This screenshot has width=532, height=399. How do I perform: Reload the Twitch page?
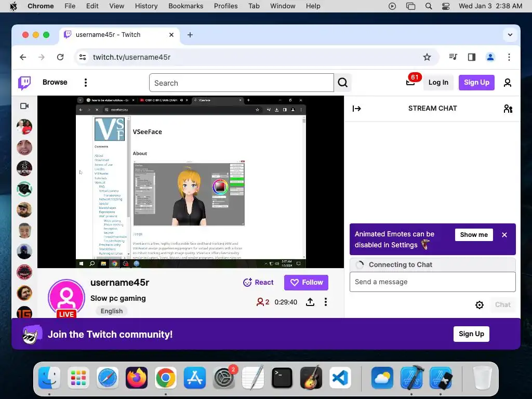[60, 57]
